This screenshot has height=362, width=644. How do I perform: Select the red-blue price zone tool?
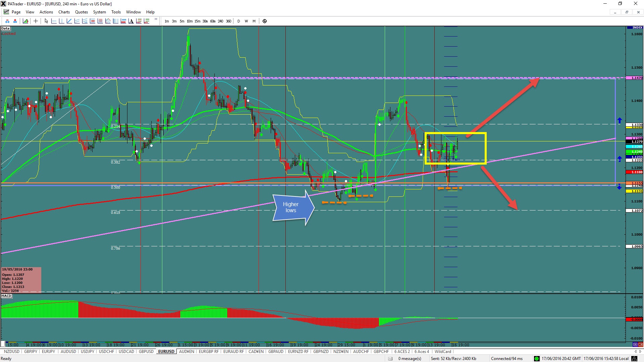click(123, 21)
